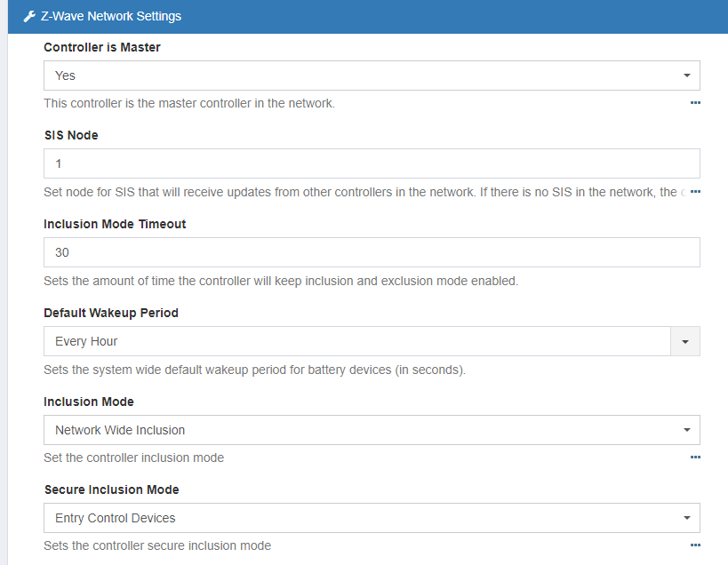
Task: Open the Network Wide Inclusion dropdown
Action: click(x=372, y=430)
